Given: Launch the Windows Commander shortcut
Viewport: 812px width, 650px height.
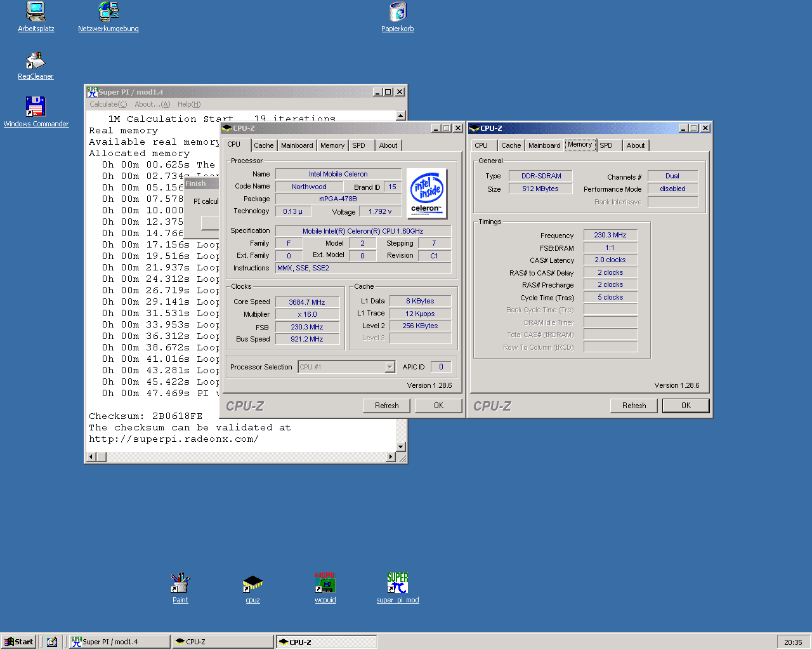Looking at the screenshot, I should (36, 107).
